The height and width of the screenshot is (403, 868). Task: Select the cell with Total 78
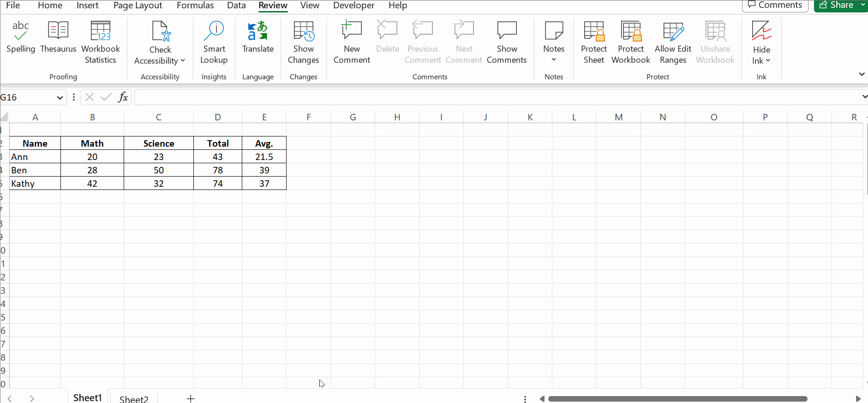click(x=218, y=170)
